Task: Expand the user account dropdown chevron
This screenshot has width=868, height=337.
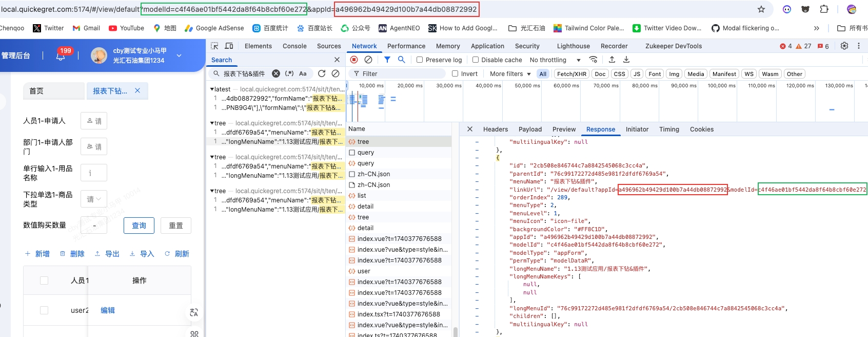Action: point(179,55)
